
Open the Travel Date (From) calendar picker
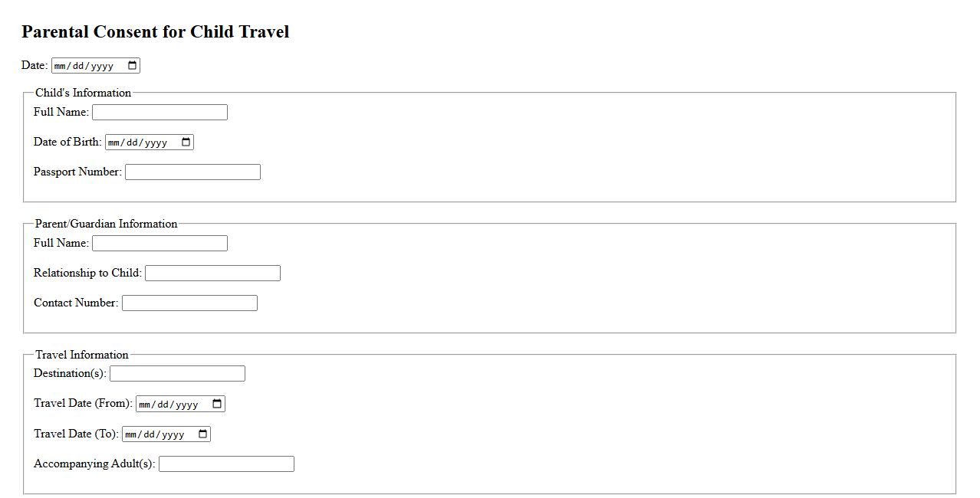(218, 404)
